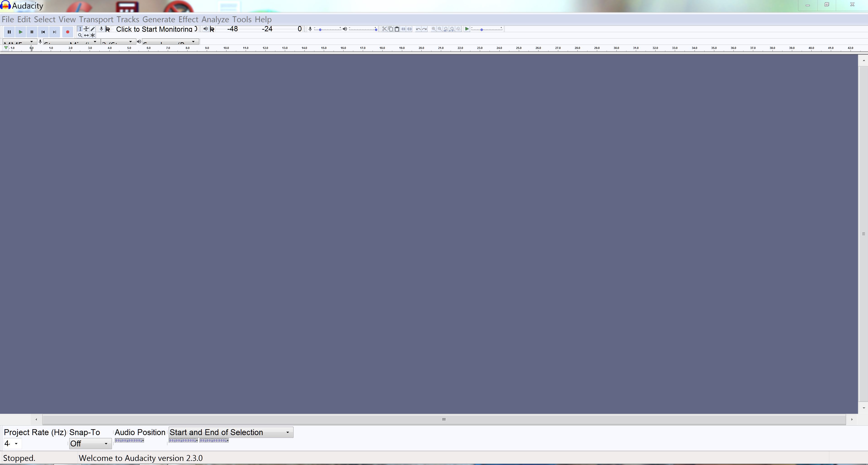Image resolution: width=868 pixels, height=465 pixels.
Task: Click the Play-at-speed green arrow
Action: click(467, 29)
